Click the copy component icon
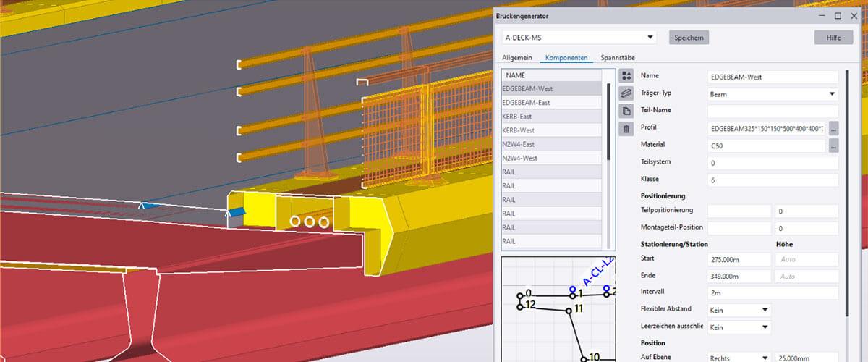Screen dimensions: 868x362 coord(626,111)
